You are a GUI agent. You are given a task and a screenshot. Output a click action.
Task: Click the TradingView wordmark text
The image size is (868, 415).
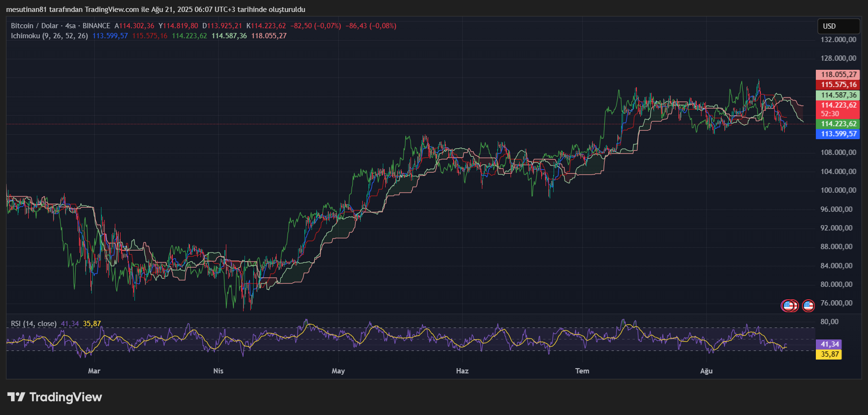point(66,397)
